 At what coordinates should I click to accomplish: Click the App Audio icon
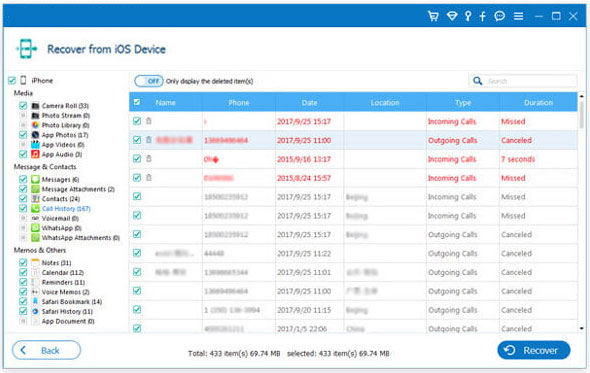click(x=35, y=154)
